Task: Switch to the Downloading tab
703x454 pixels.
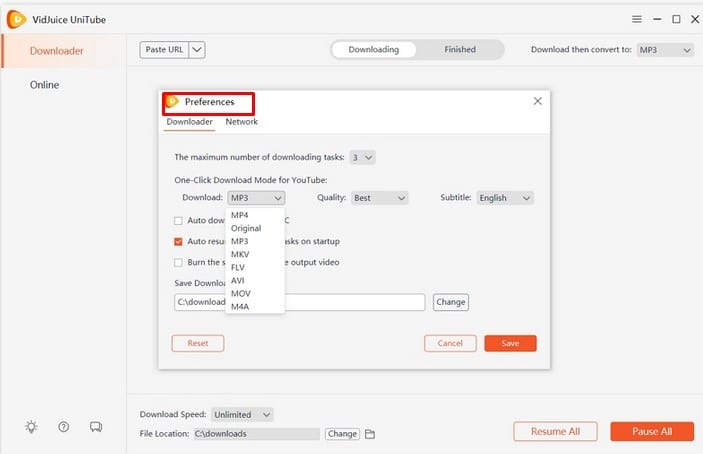Action: pyautogui.click(x=373, y=50)
